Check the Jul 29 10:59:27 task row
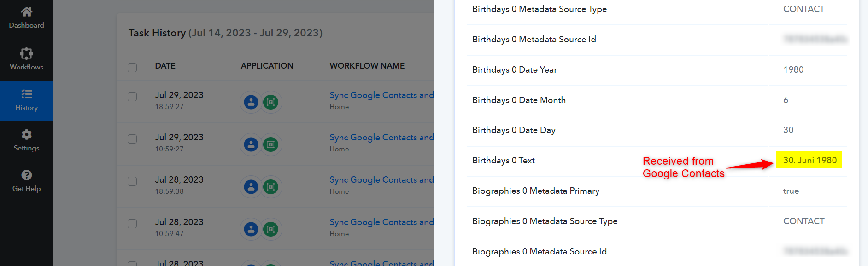This screenshot has height=266, width=868. point(132,139)
